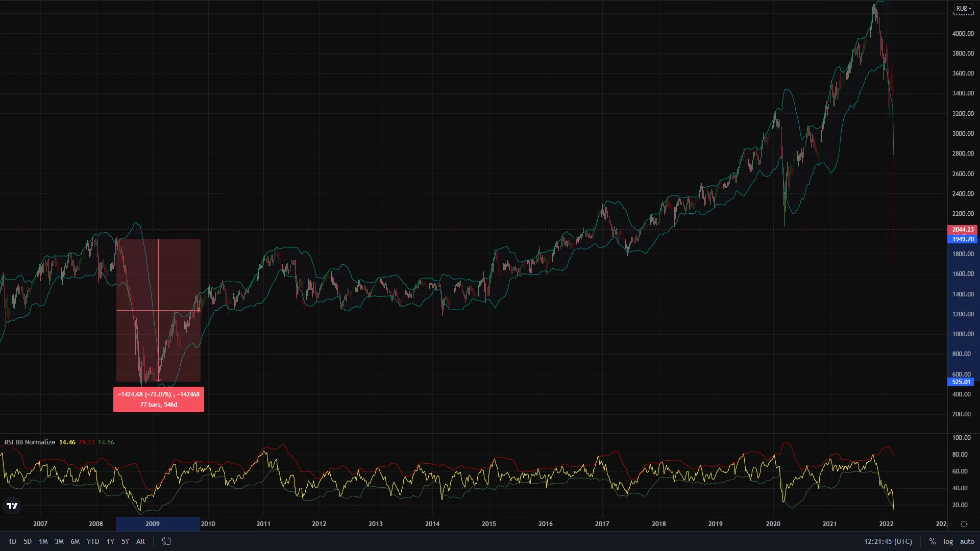
Task: Select the 1D time range
Action: coord(12,541)
